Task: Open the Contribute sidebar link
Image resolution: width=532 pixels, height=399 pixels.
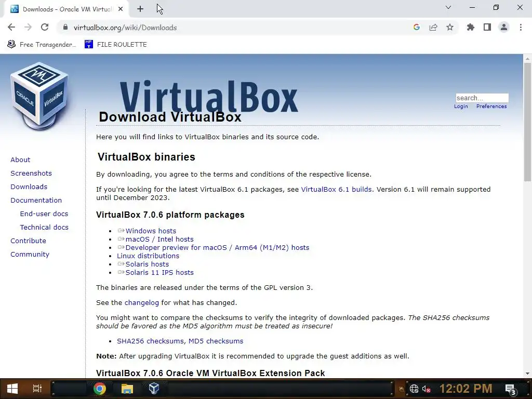Action: click(28, 241)
